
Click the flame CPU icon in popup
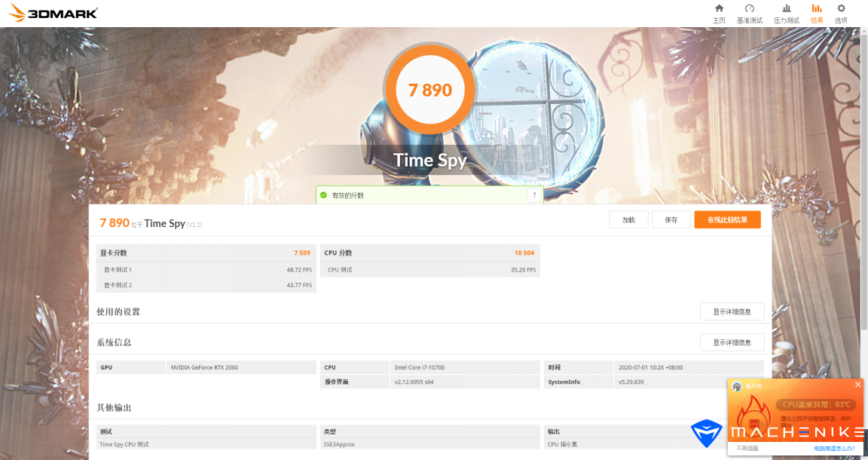(x=754, y=417)
